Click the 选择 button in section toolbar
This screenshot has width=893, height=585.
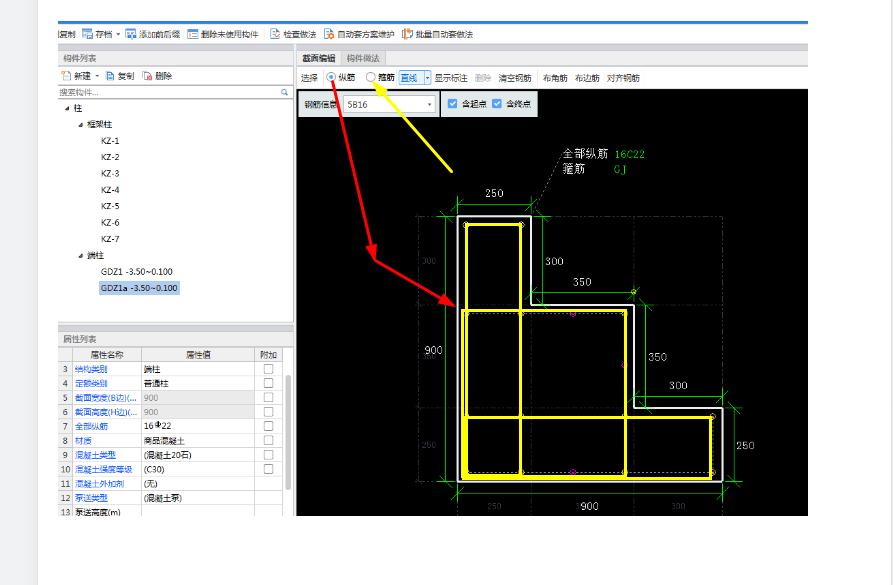[x=309, y=77]
